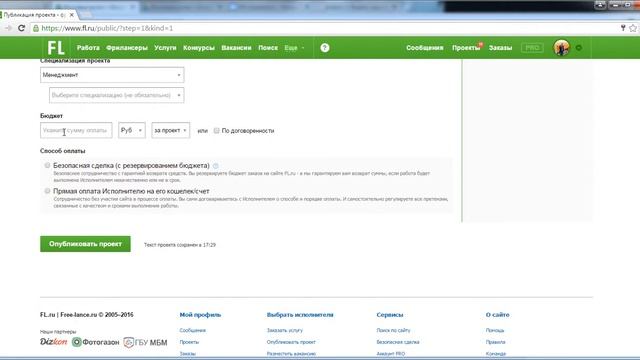Viewport: 640px width, 360px height.
Task: Open footer link Команда
Action: (x=496, y=354)
